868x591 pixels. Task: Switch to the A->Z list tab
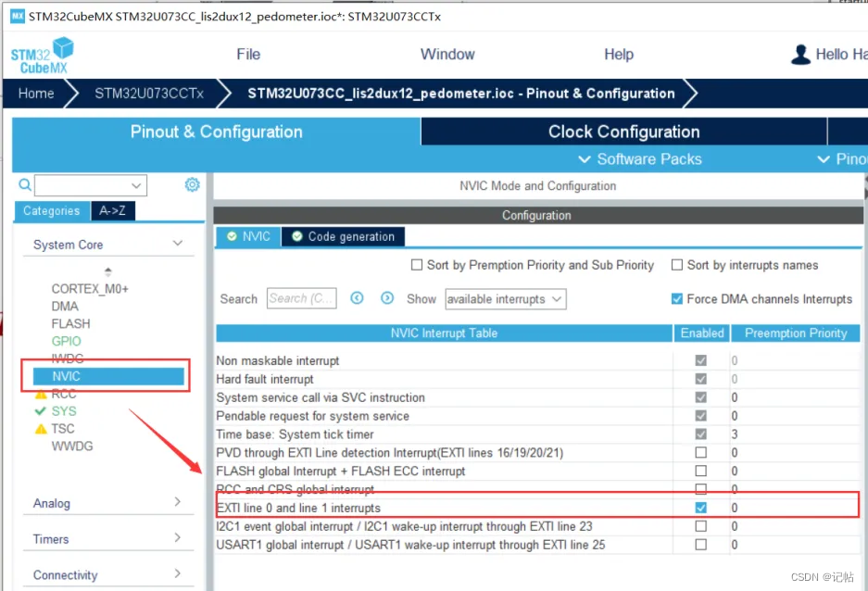coord(112,211)
